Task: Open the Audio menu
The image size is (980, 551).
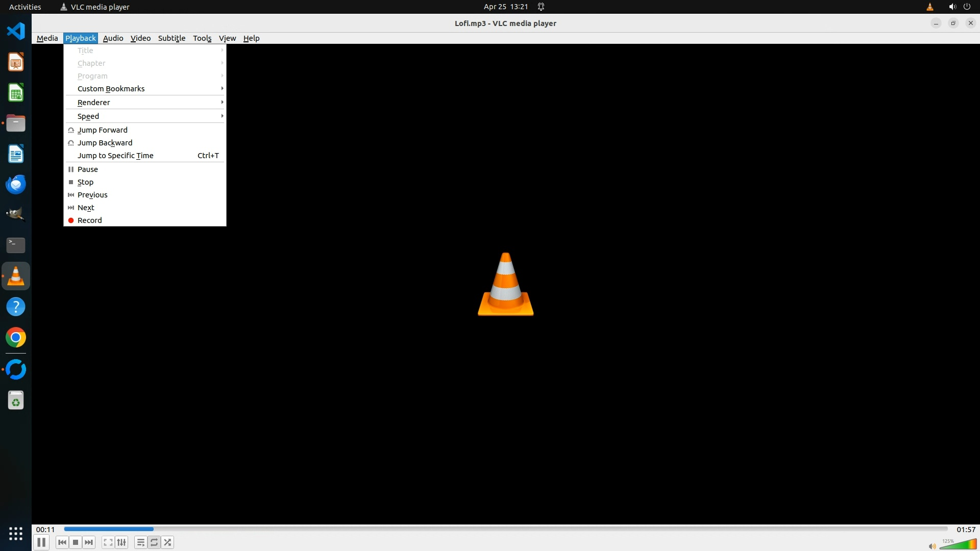Action: (113, 38)
